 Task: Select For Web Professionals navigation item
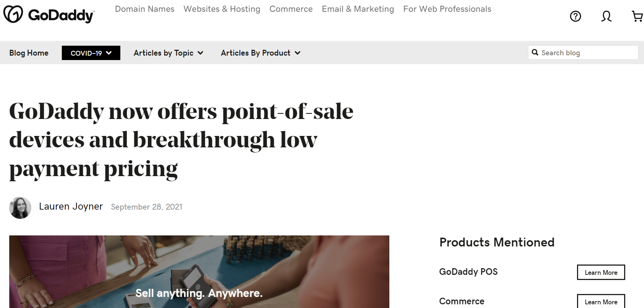point(447,9)
